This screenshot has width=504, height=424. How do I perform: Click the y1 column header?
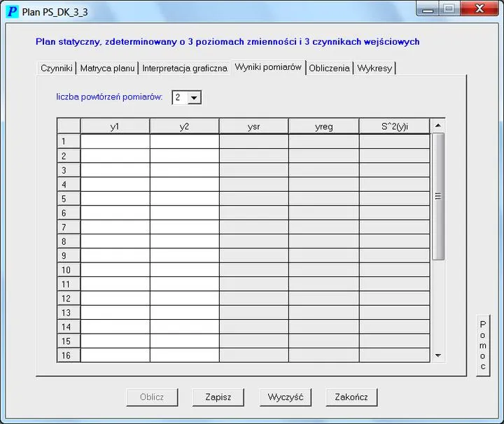click(115, 127)
